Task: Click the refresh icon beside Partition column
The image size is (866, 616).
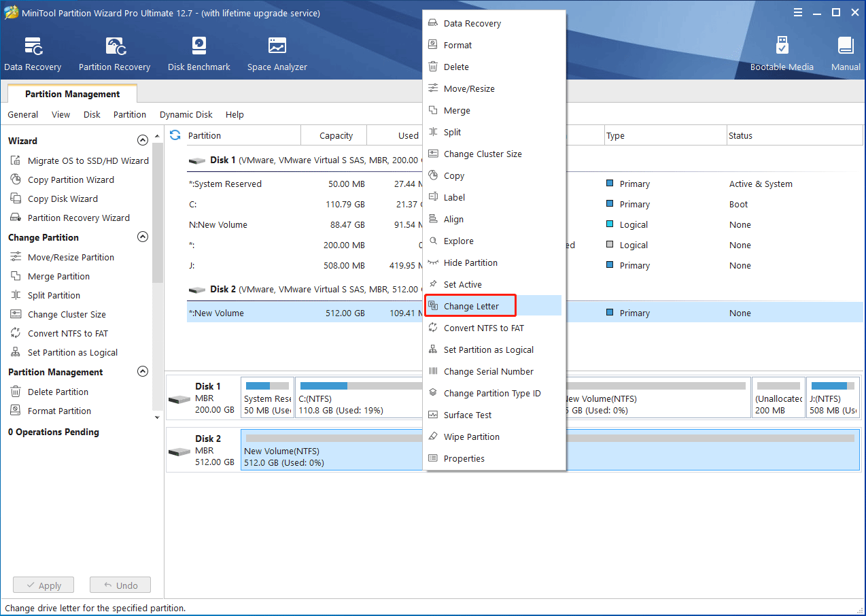Action: click(175, 135)
